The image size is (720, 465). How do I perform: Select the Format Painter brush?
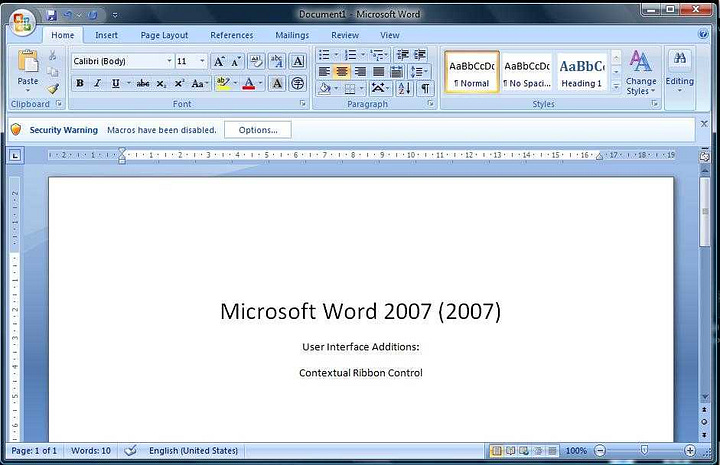[x=53, y=88]
